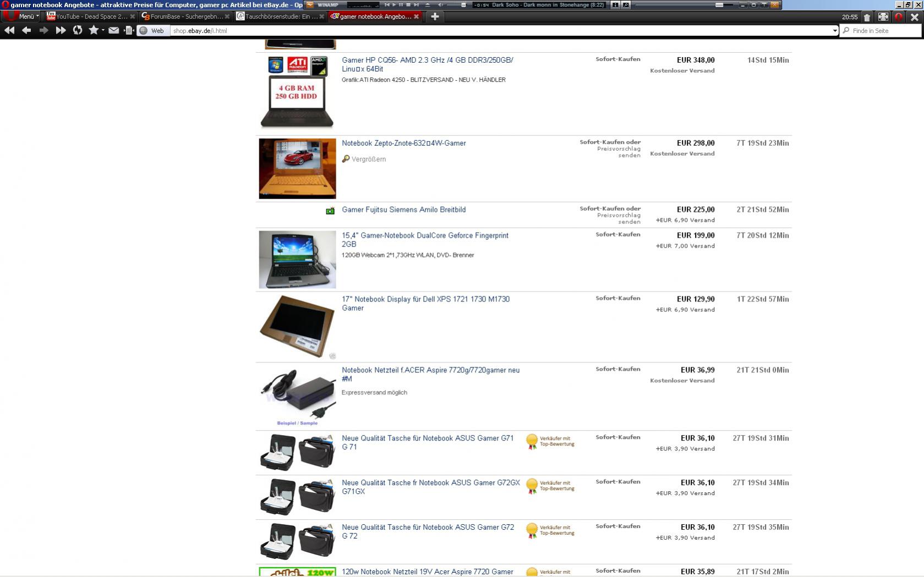
Task: Open bookmark star dropdown arrow
Action: point(103,31)
